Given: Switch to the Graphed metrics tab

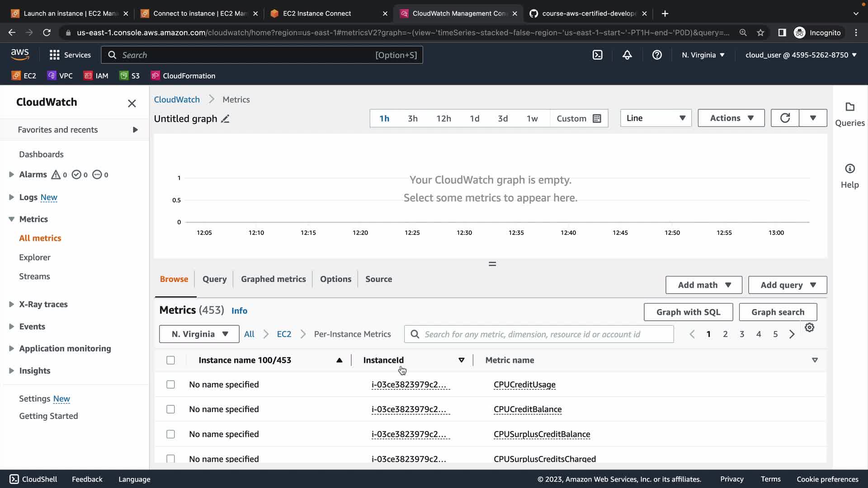Looking at the screenshot, I should 273,279.
